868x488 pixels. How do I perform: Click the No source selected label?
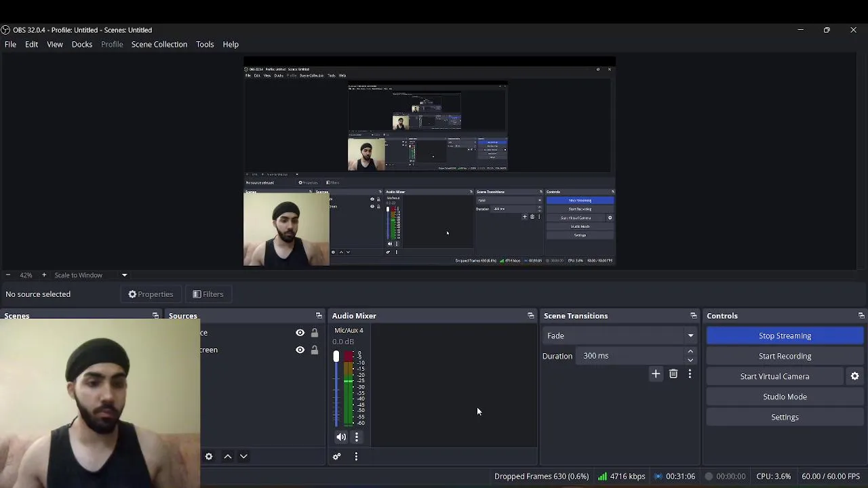click(38, 294)
